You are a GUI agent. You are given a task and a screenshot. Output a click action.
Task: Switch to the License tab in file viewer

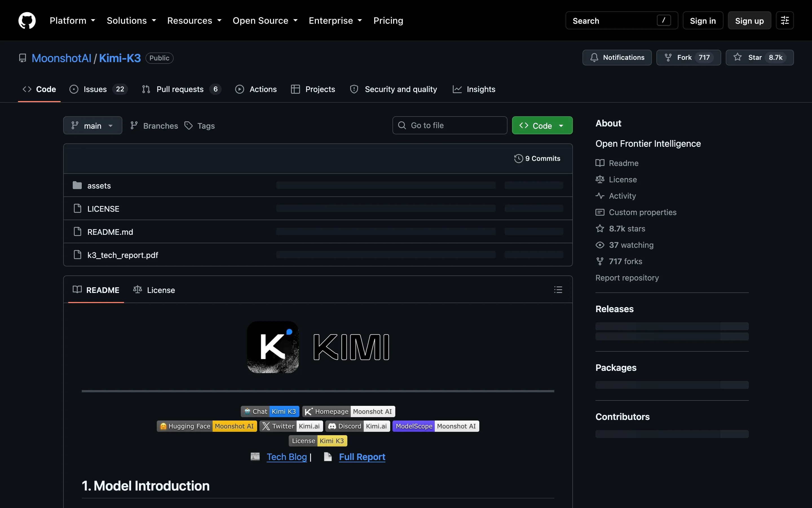pyautogui.click(x=154, y=290)
